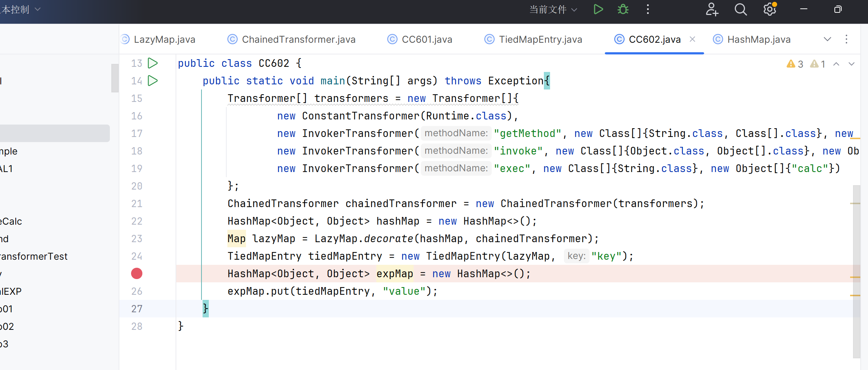
Task: Select the project item ending in eCalc
Action: pos(11,221)
